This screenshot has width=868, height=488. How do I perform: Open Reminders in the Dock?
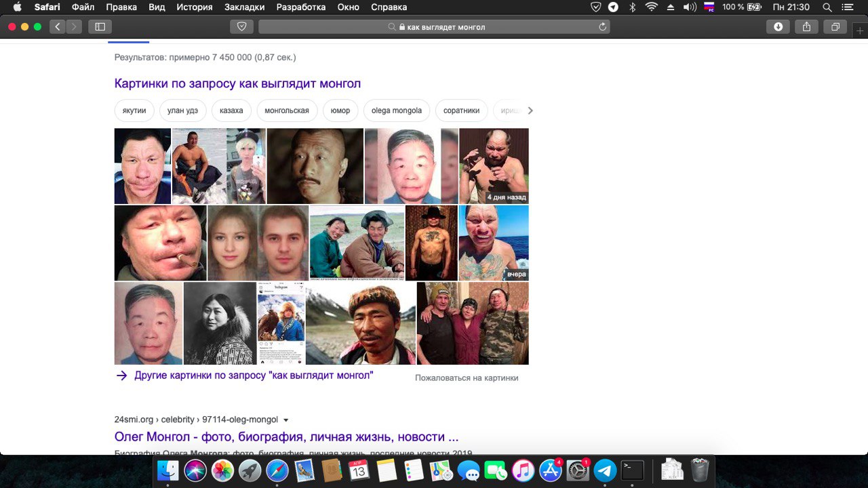413,470
